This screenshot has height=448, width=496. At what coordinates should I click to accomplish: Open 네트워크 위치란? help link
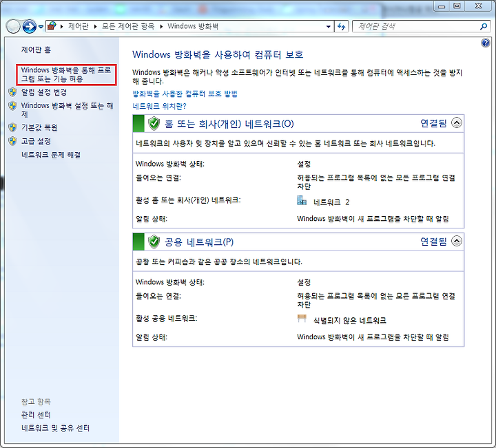159,106
